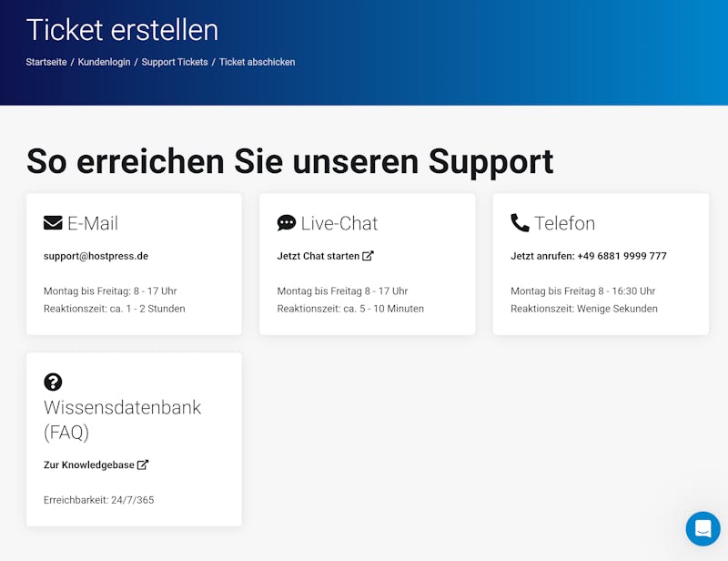The image size is (728, 561).
Task: Click the Telefon card heading
Action: coord(564,223)
